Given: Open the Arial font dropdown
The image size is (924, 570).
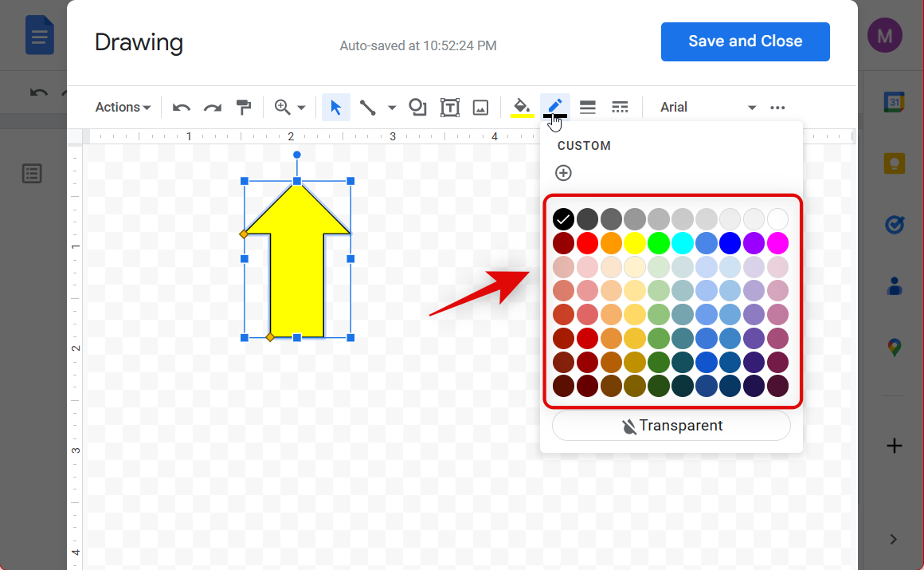Looking at the screenshot, I should [x=707, y=108].
